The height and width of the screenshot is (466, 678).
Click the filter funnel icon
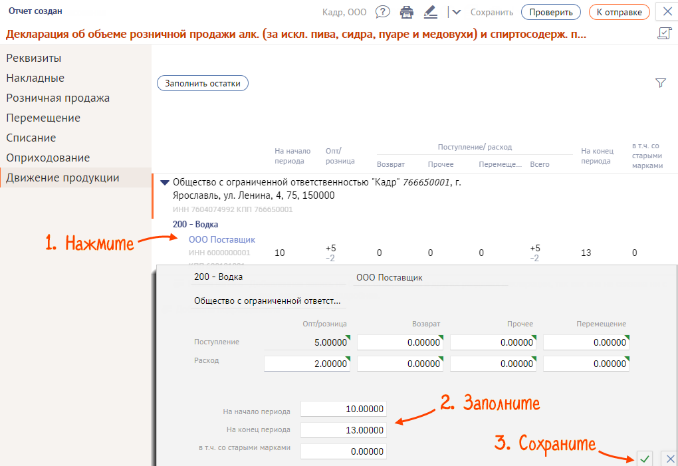tap(660, 83)
